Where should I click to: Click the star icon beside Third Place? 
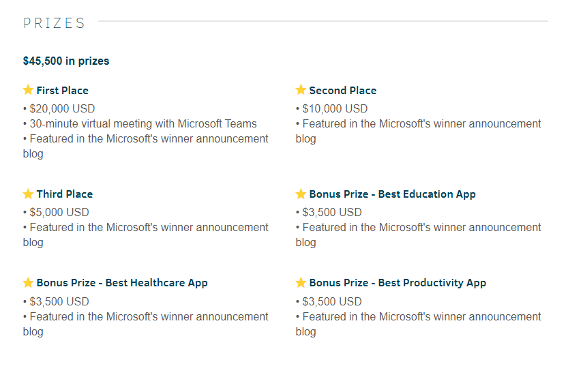(28, 194)
